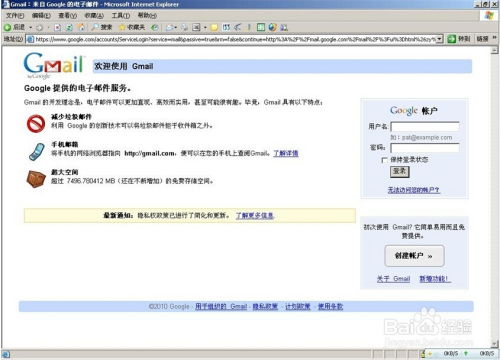Click the globe toolbar icon
This screenshot has width=500, height=360.
[272, 27]
